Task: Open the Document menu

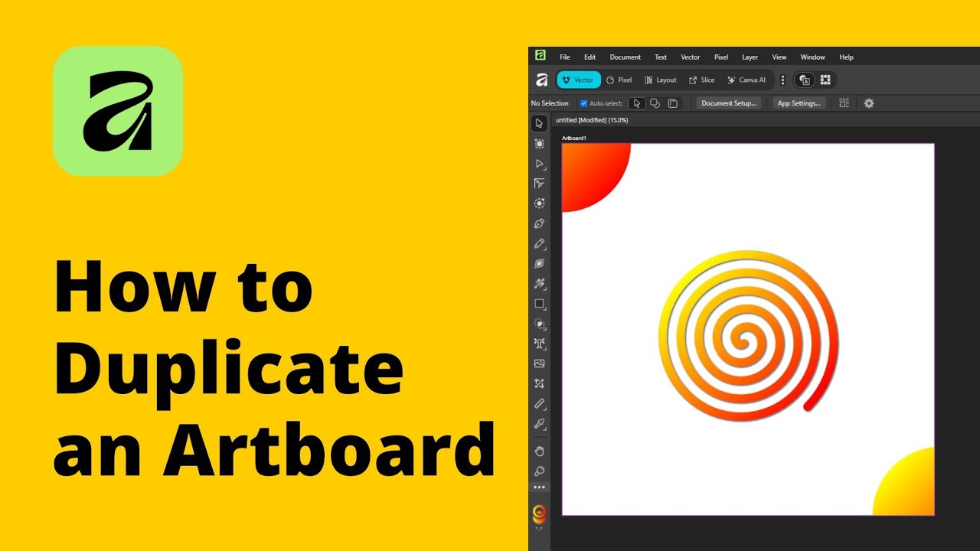Action: [x=625, y=57]
